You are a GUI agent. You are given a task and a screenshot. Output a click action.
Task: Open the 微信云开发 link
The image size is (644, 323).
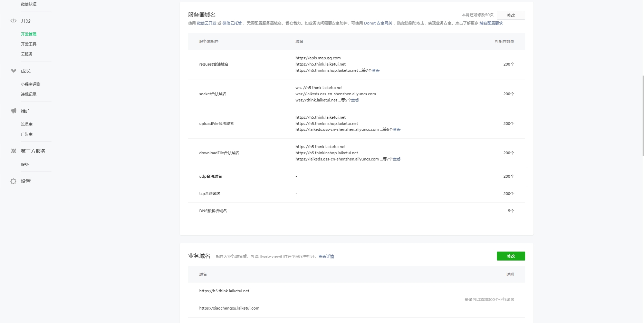206,23
